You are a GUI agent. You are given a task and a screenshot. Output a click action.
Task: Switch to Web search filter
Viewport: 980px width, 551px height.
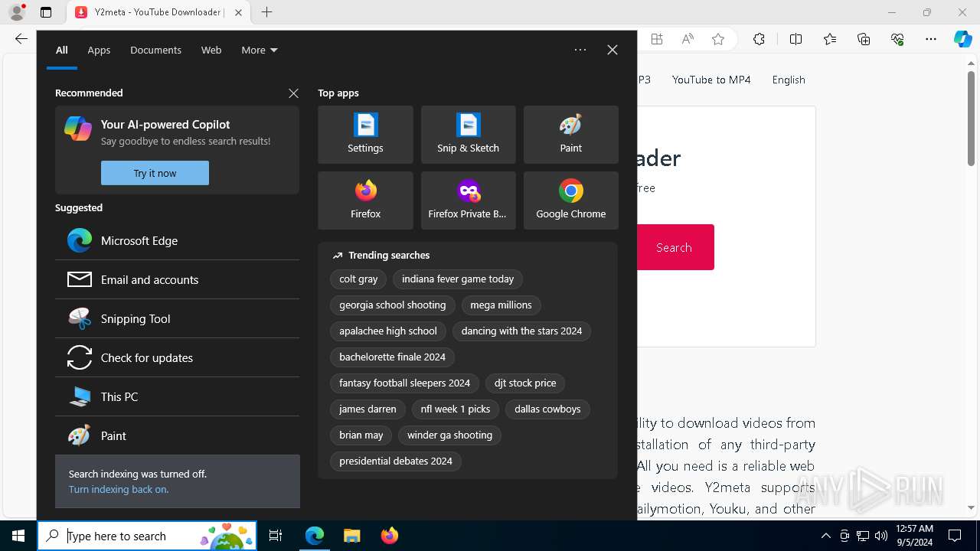(x=211, y=50)
